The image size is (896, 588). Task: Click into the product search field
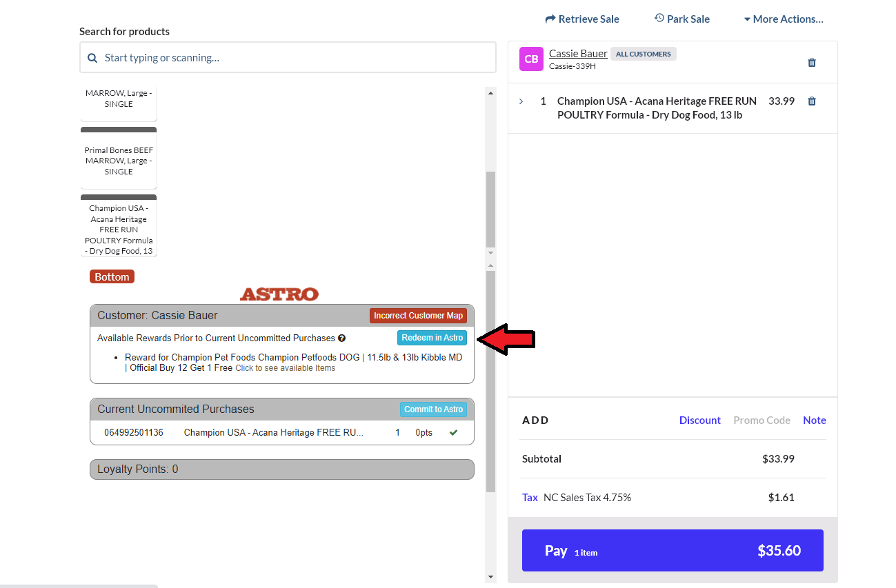coord(297,58)
